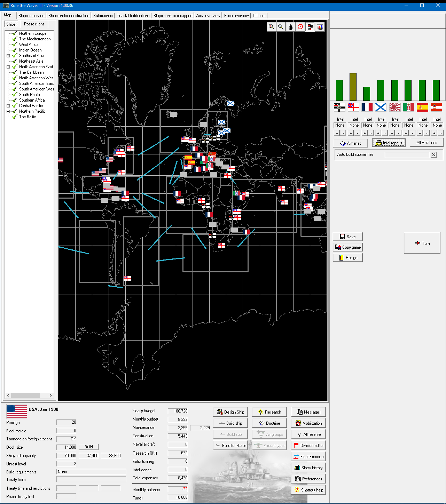446x504 pixels.
Task: Increase intel spending on Japan
Action: pos(392,133)
